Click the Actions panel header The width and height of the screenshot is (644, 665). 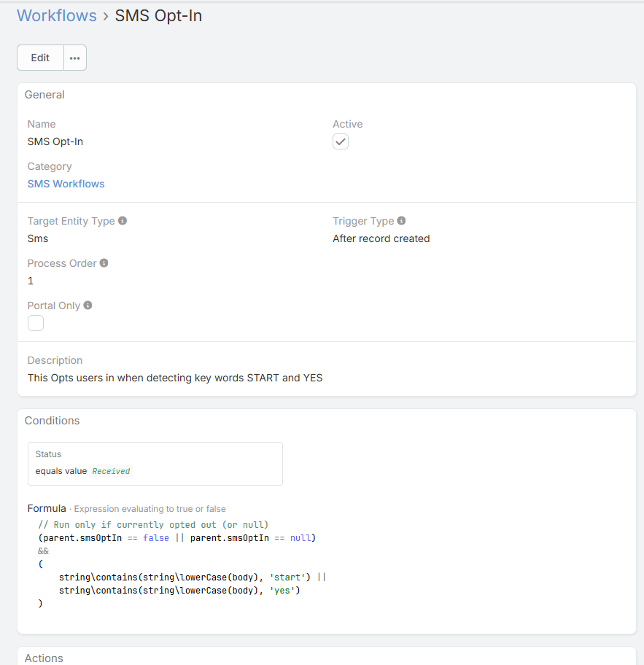click(44, 658)
